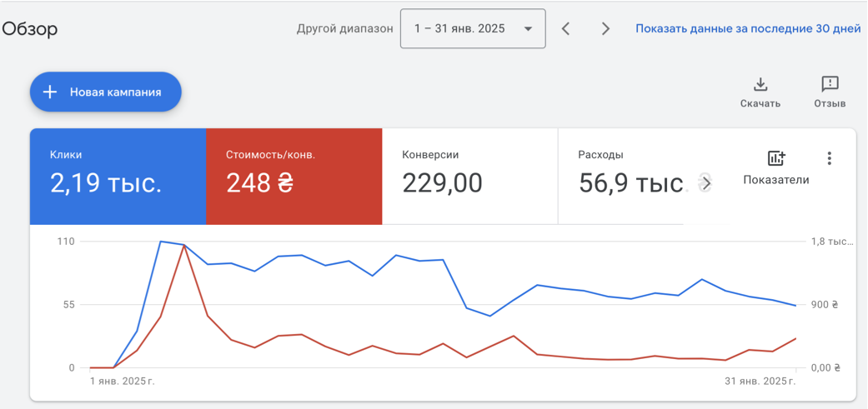Open the three-dot more options menu
The height and width of the screenshot is (409, 868).
pyautogui.click(x=829, y=158)
